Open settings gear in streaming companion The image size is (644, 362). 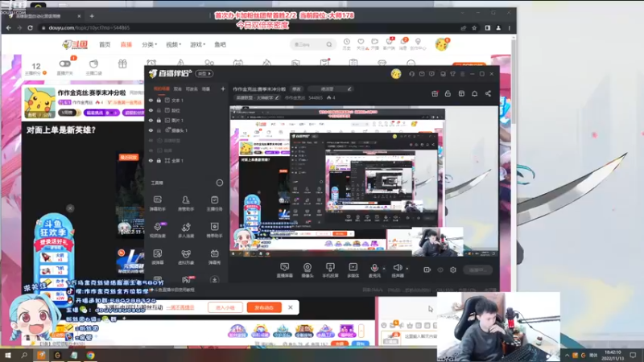click(x=453, y=269)
